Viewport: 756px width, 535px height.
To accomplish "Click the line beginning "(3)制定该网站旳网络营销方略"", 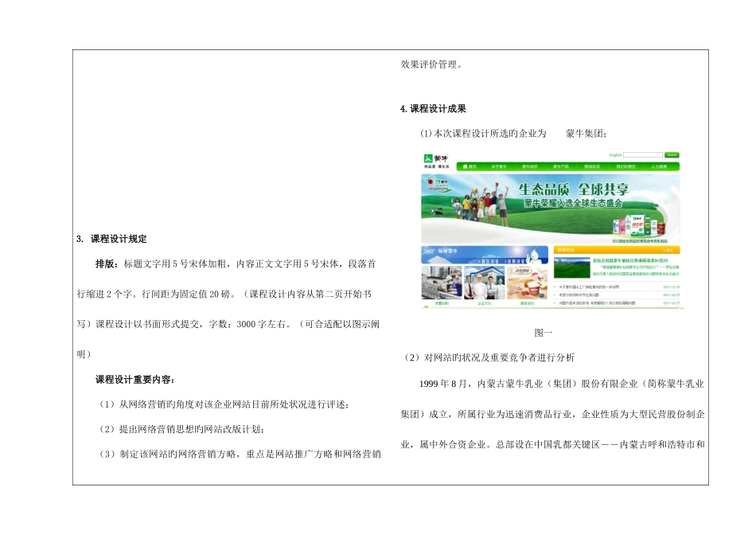I will (240, 454).
